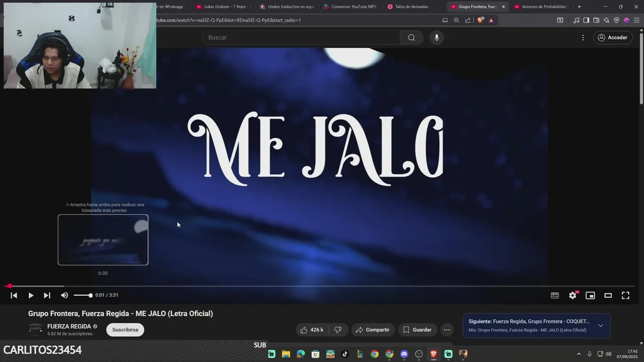
Task: Click the share icon in address bar
Action: tap(468, 20)
